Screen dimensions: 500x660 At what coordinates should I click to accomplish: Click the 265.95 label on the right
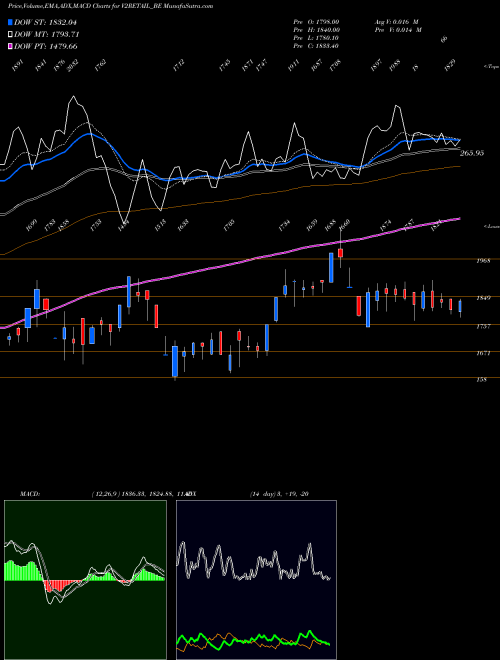click(x=471, y=153)
